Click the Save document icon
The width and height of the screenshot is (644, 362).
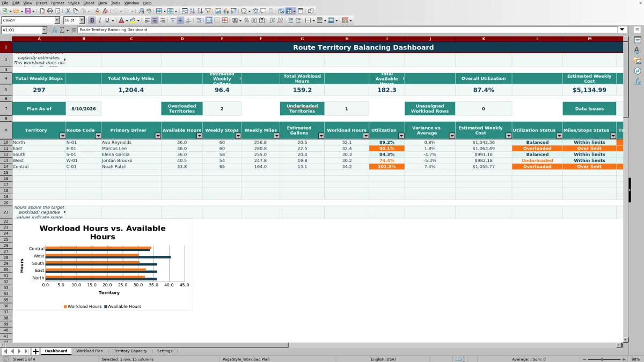pyautogui.click(x=27, y=11)
